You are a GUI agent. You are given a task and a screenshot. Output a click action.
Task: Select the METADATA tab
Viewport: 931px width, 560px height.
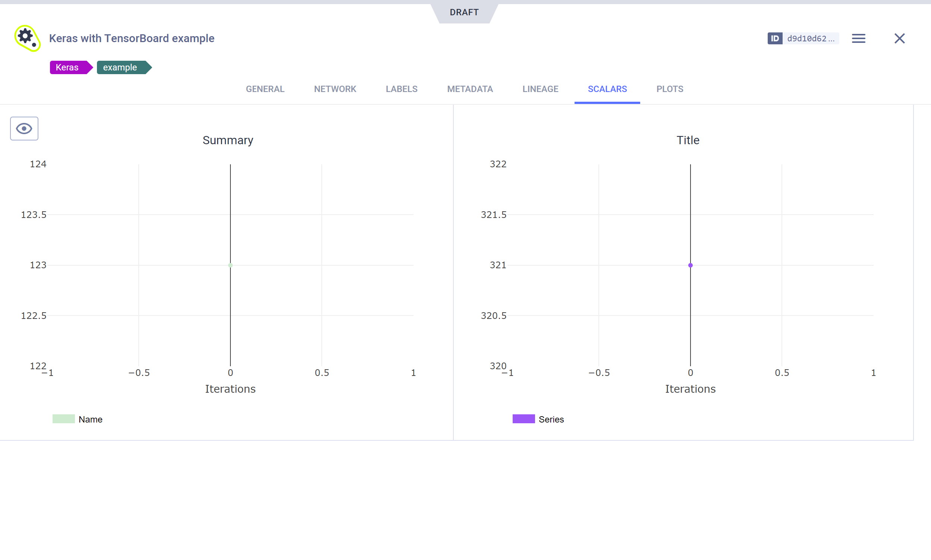tap(470, 89)
